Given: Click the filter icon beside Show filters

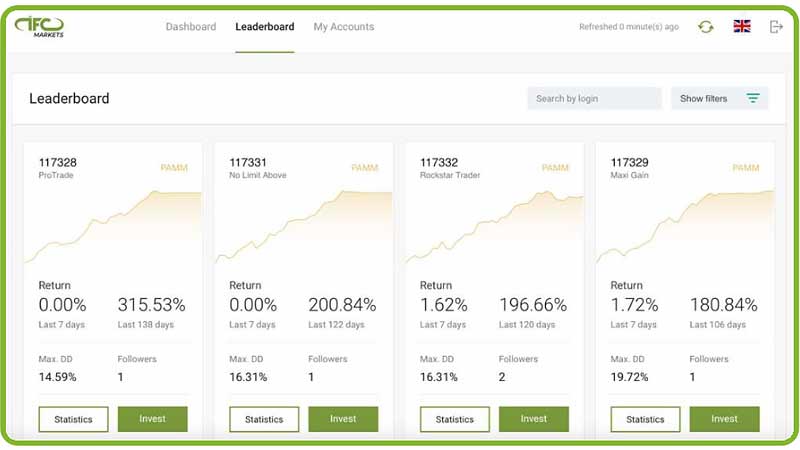Looking at the screenshot, I should [753, 98].
